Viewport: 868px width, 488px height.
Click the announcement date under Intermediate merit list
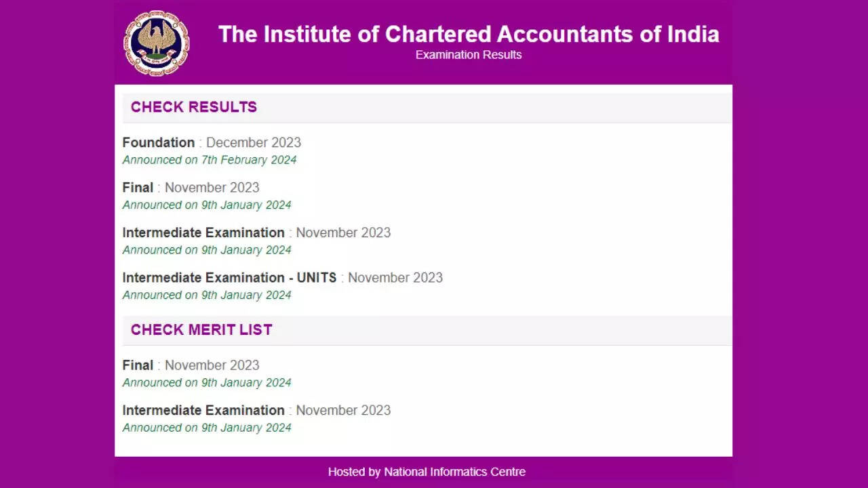tap(207, 428)
